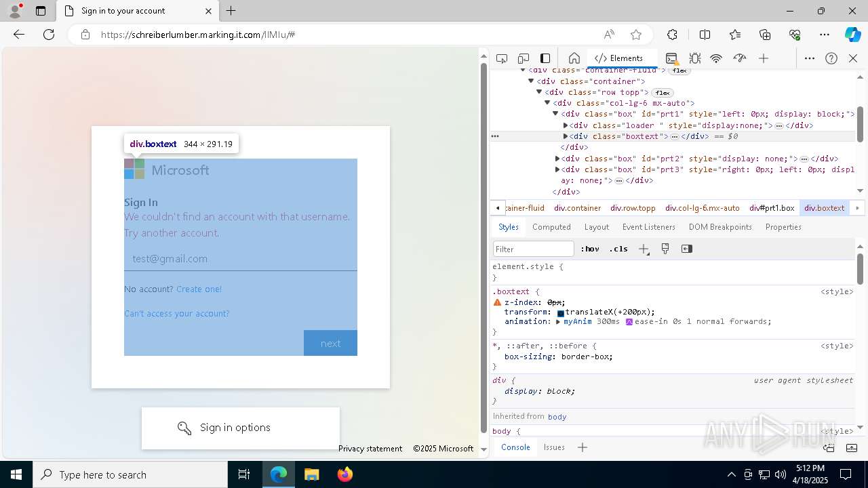Open the Console tool icon in DevTools toolbar

[671, 58]
